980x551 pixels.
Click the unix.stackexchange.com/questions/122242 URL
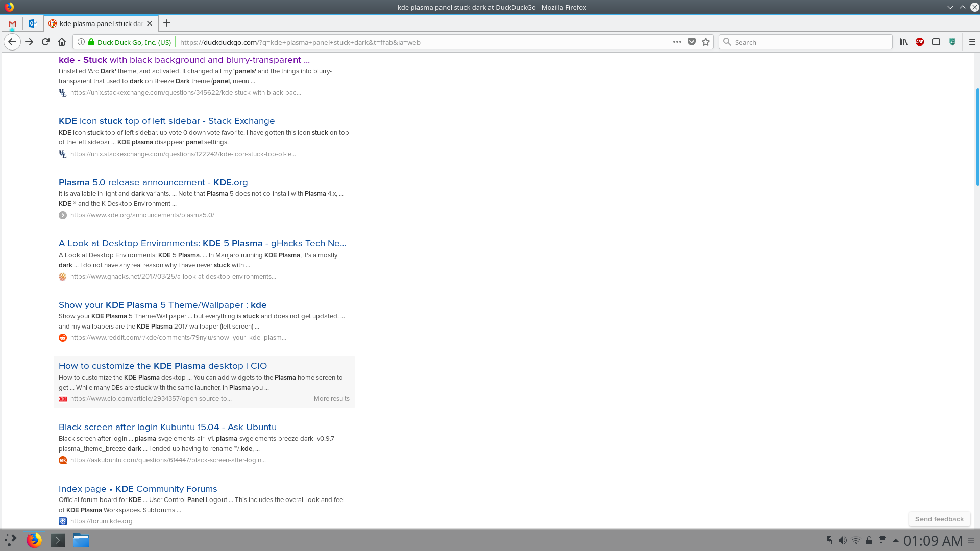[183, 154]
